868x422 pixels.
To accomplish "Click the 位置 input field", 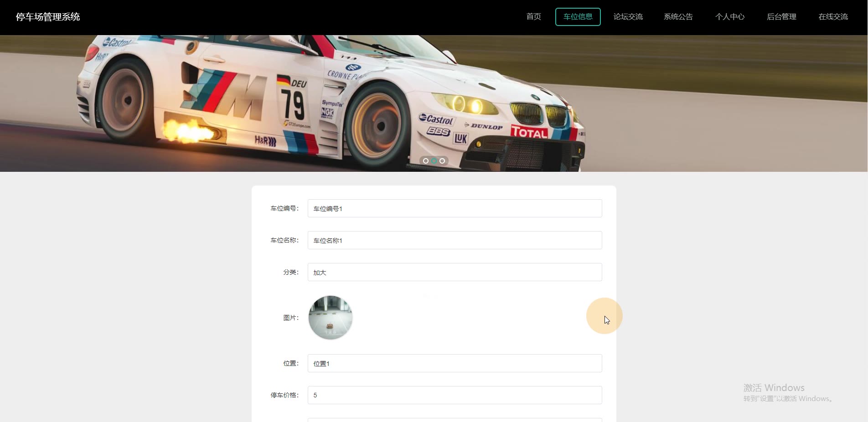I will 455,363.
